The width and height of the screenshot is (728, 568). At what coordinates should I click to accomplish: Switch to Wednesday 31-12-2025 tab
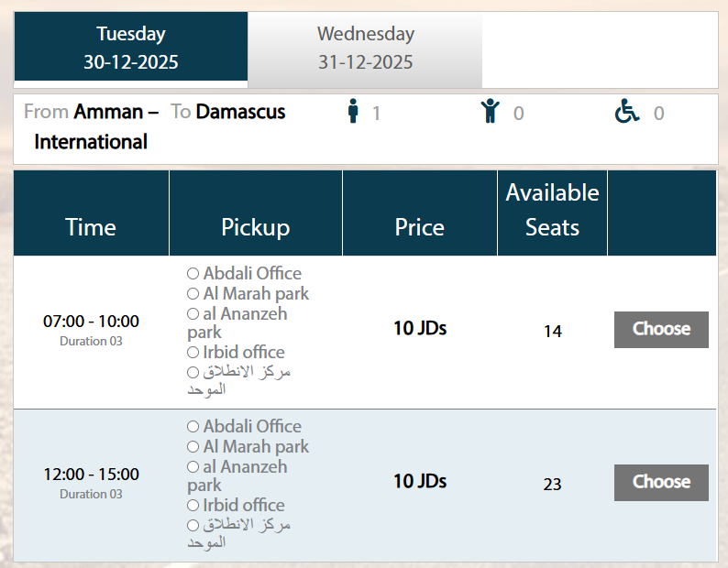365,49
